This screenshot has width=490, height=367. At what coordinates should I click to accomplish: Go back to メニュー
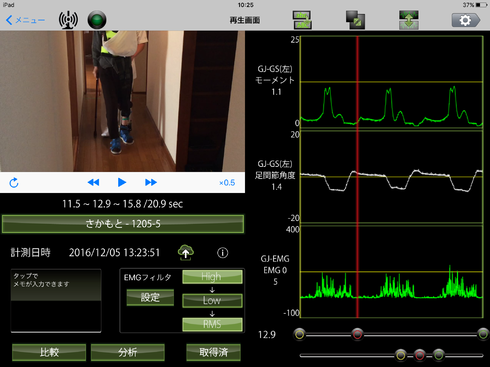(25, 20)
